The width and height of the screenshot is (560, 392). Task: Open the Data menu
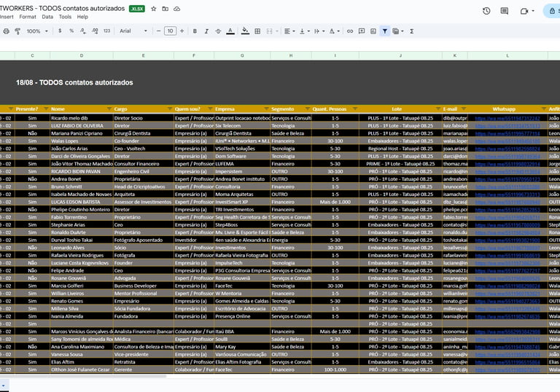pyautogui.click(x=47, y=16)
